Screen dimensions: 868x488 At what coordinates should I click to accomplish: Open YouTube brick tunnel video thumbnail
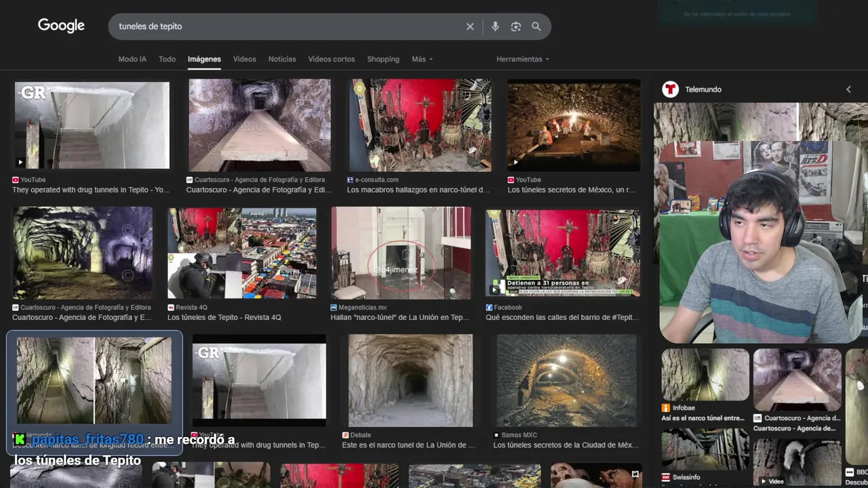click(574, 125)
